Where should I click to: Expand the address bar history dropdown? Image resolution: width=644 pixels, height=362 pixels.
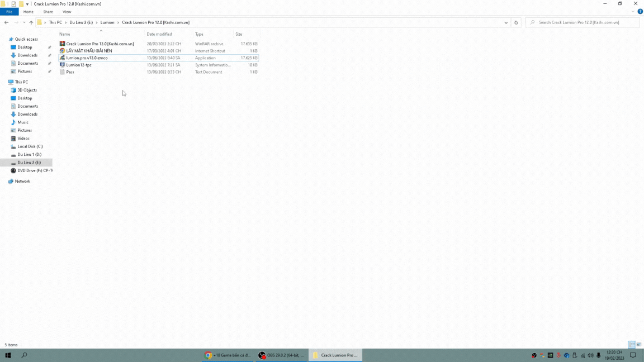pyautogui.click(x=506, y=22)
